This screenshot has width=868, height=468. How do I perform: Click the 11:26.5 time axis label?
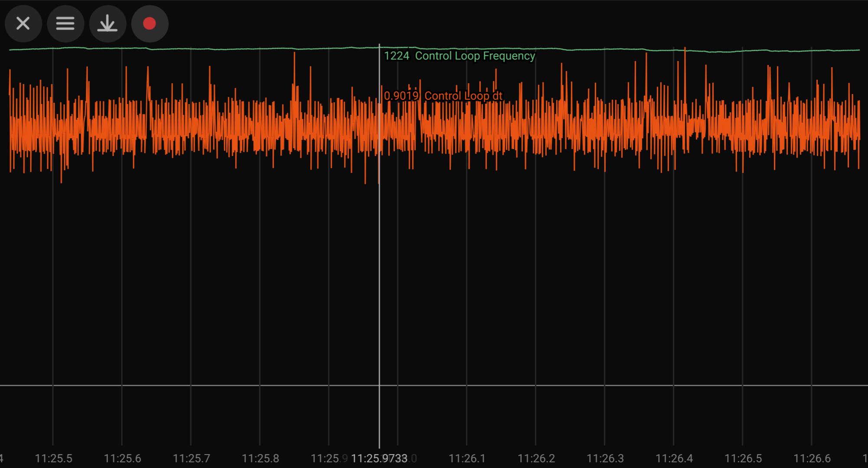[x=743, y=458]
